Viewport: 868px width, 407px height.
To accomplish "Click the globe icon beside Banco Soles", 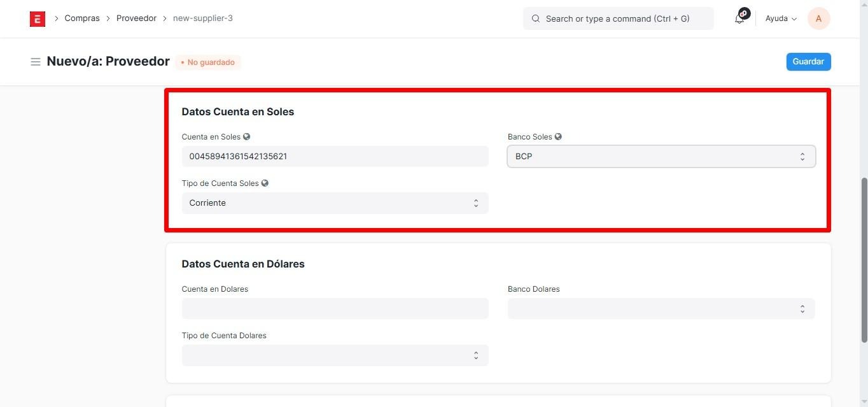I will [558, 137].
